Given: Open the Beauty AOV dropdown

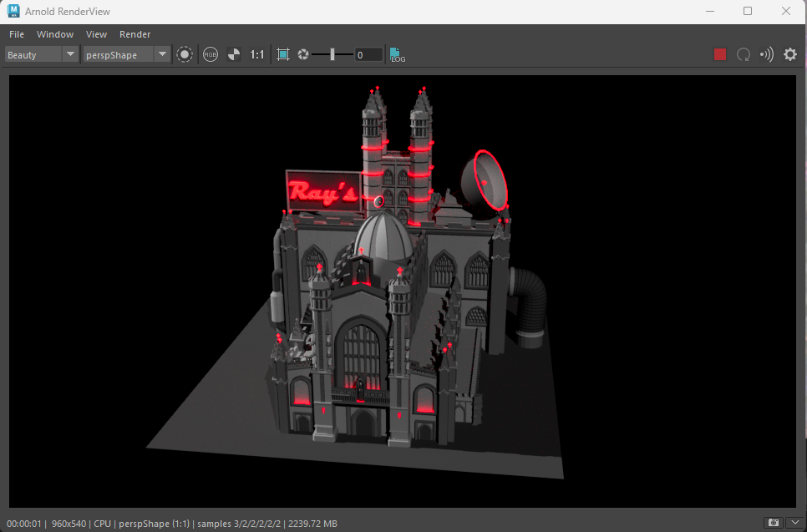Looking at the screenshot, I should pos(41,54).
